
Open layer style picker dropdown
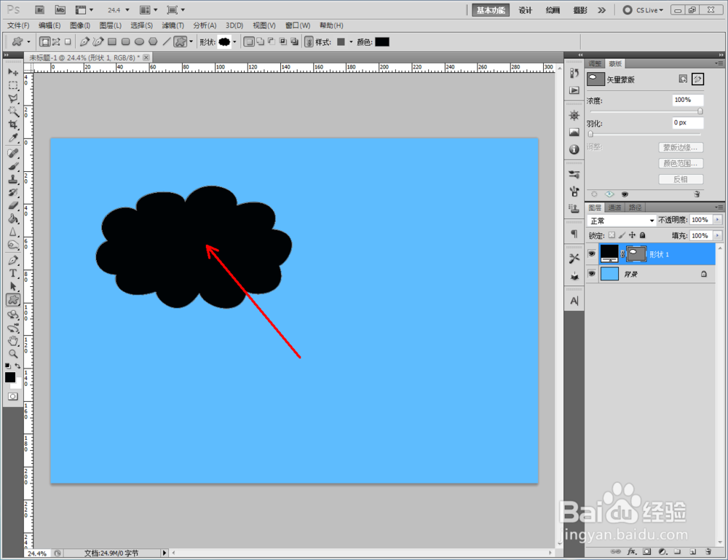[x=351, y=42]
